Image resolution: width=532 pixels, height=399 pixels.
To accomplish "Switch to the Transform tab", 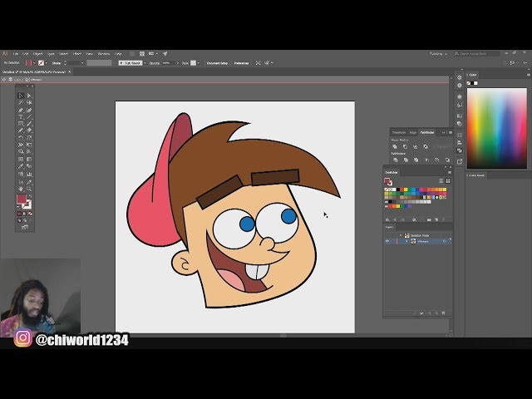I will [x=399, y=133].
